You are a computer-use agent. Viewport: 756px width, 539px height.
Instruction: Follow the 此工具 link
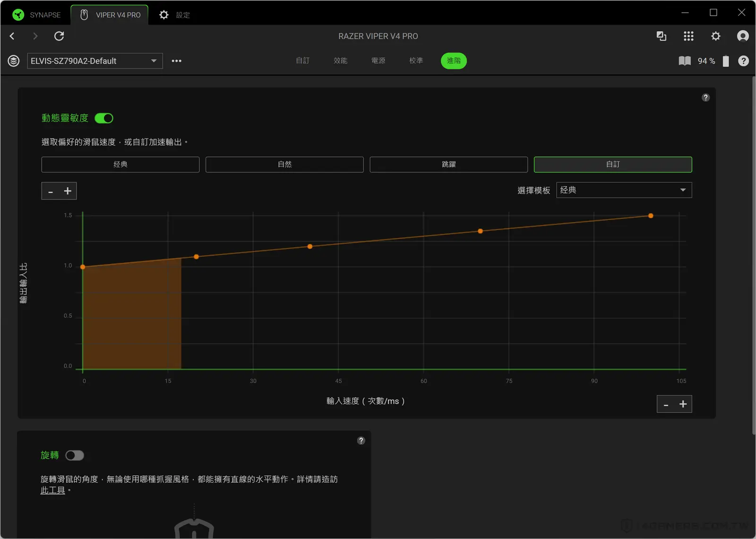pyautogui.click(x=52, y=490)
